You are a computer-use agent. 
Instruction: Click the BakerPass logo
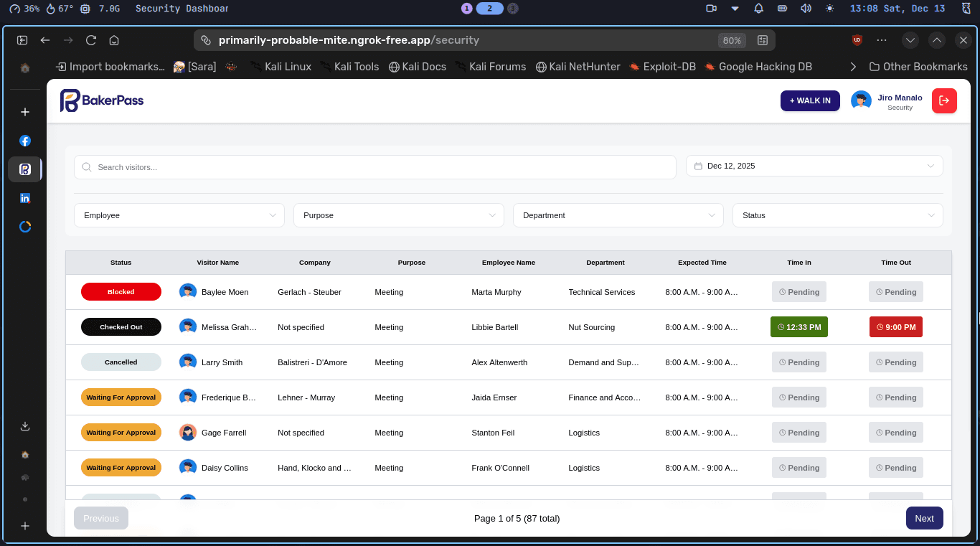[102, 100]
